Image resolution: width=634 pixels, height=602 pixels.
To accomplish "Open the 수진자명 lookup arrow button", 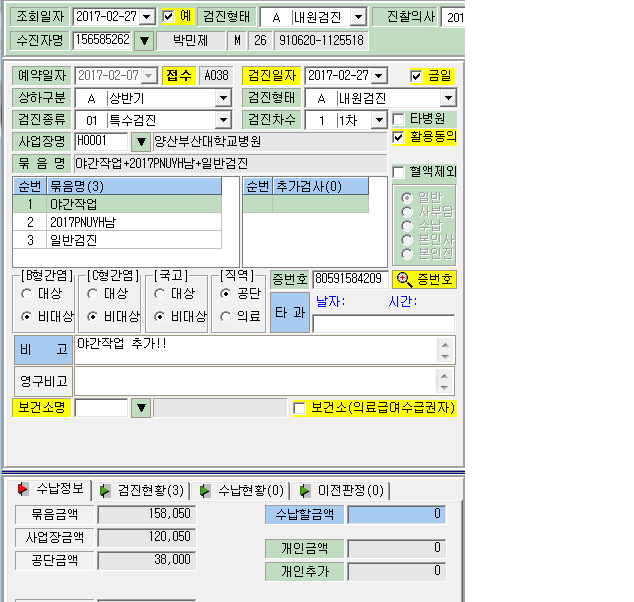I will click(x=144, y=40).
